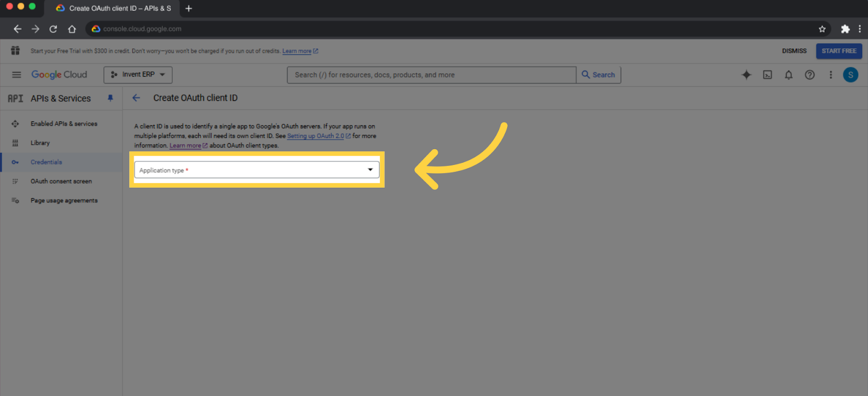Viewport: 868px width, 396px height.
Task: Open the Invent ERP project selector
Action: [x=138, y=75]
